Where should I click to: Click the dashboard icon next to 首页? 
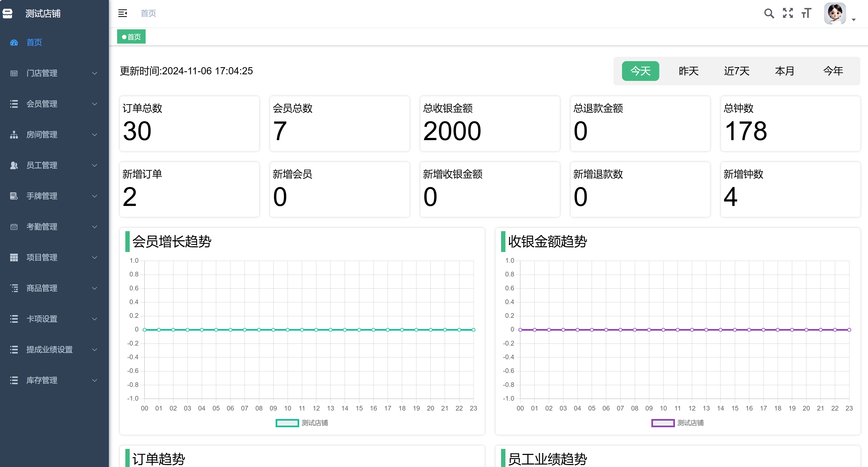click(x=14, y=43)
